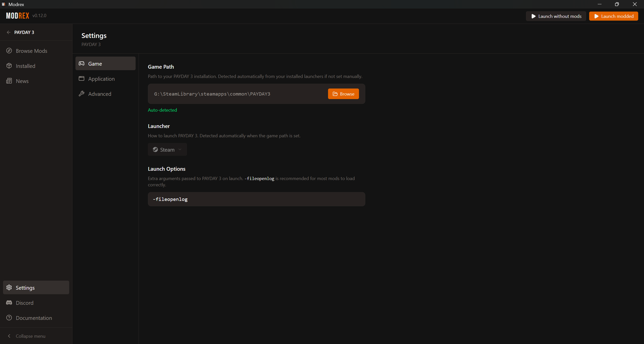This screenshot has width=644, height=344.
Task: Restore down the Modrex window
Action: pos(617,4)
